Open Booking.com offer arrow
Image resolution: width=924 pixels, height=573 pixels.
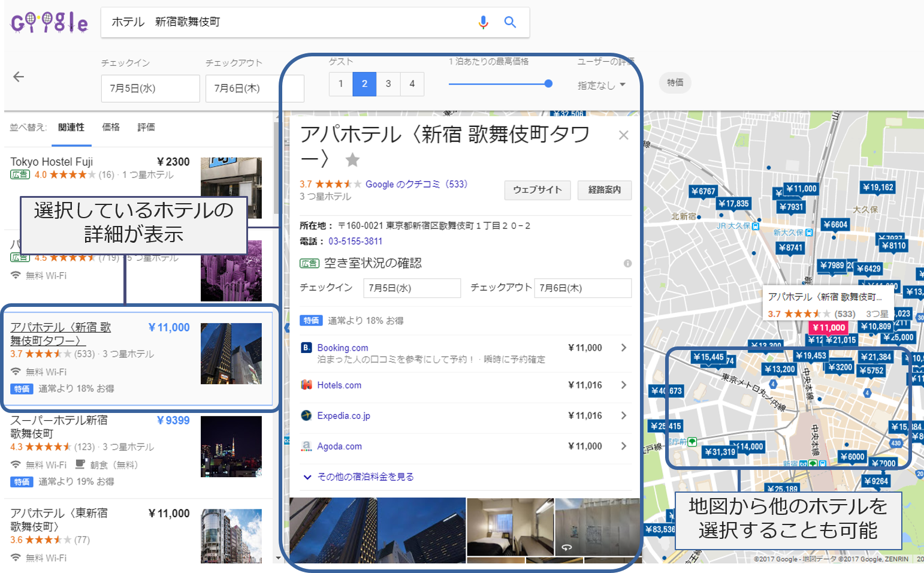pyautogui.click(x=624, y=348)
